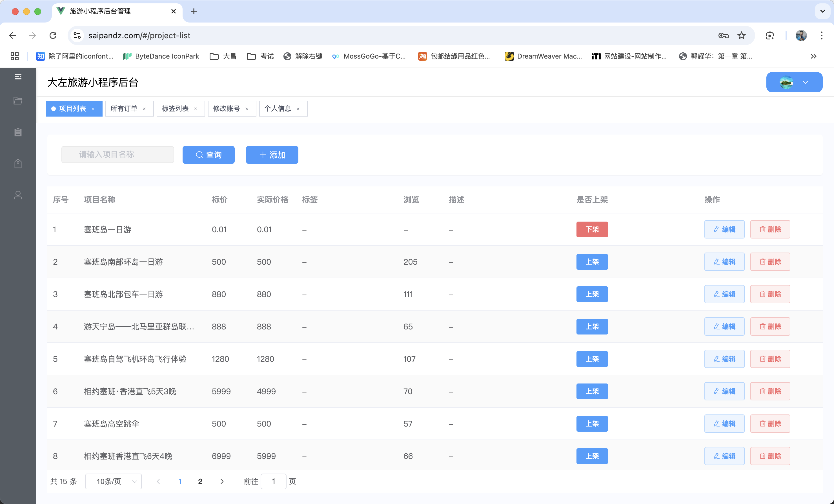Click the 查询 search button
The width and height of the screenshot is (834, 504).
pos(208,155)
